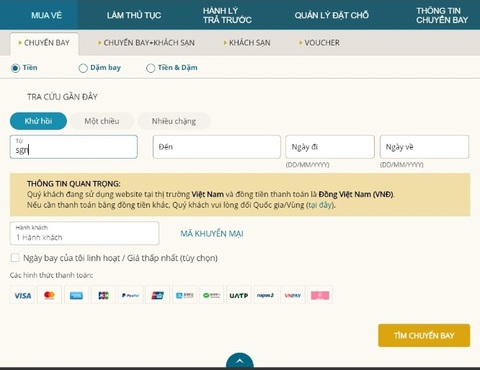Viewport: 480px width, 370px height.
Task: Choose the Nhiều chặng multi-city option
Action: pyautogui.click(x=174, y=121)
